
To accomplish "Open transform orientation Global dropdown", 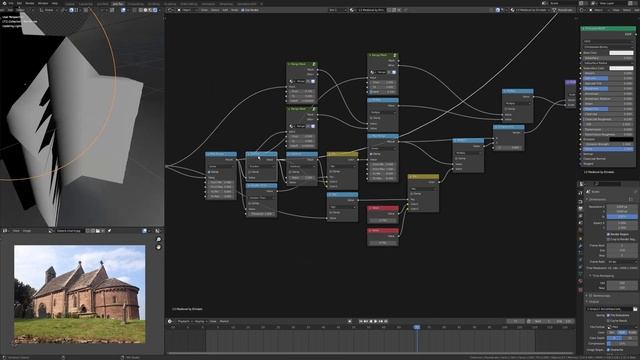I will [48, 10].
